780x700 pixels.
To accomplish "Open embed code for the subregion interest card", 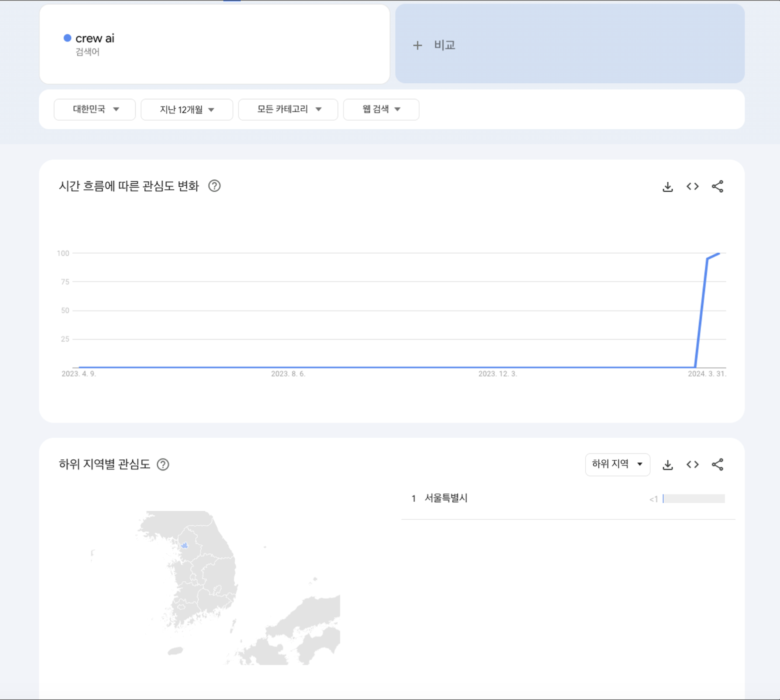I will 693,464.
